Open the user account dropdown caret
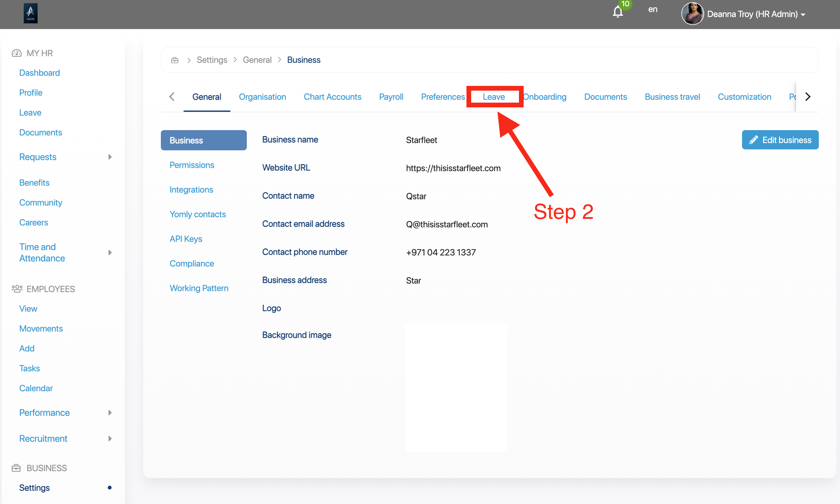840x504 pixels. [x=803, y=15]
